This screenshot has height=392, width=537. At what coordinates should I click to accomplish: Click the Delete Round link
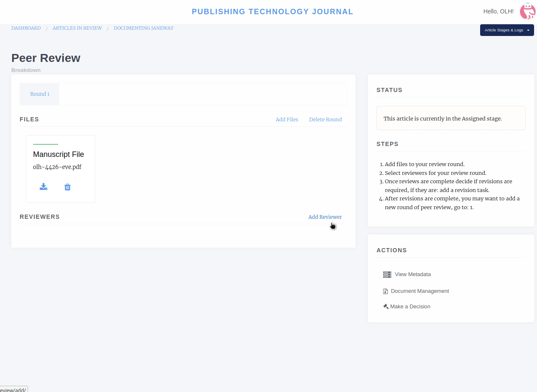tap(325, 120)
